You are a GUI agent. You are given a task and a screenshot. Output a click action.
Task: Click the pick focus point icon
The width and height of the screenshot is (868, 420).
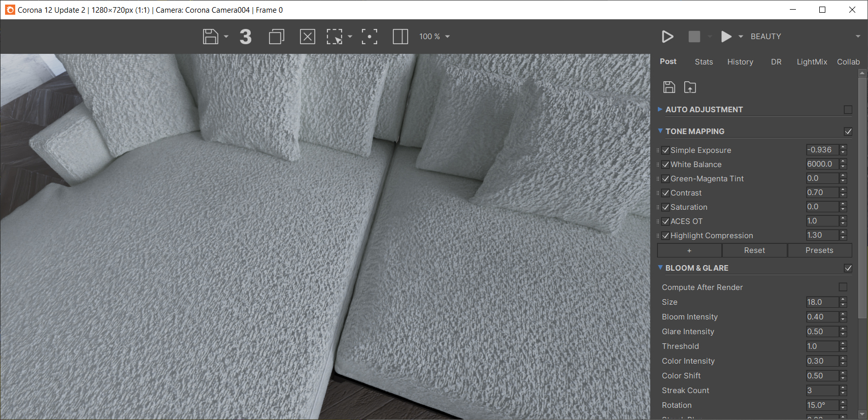(x=370, y=37)
